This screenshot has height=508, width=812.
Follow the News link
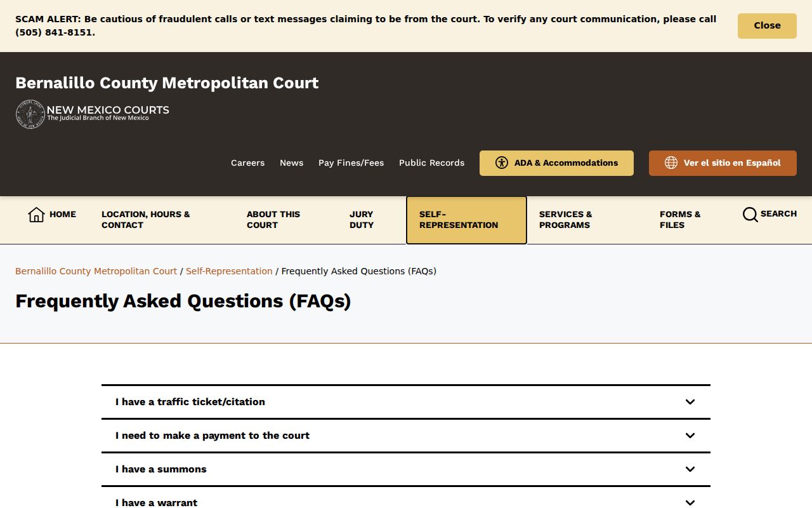point(291,163)
